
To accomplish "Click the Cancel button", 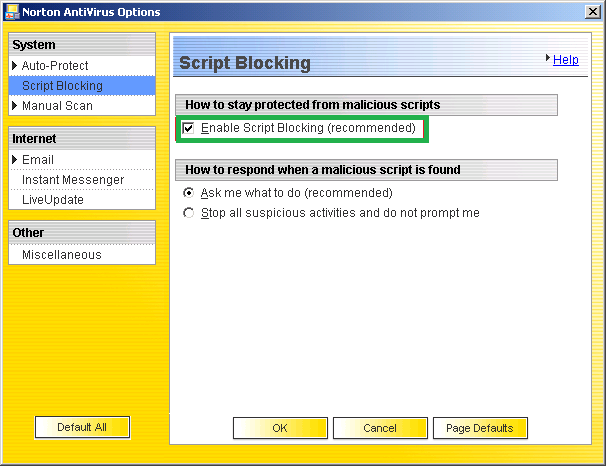I will click(x=380, y=428).
